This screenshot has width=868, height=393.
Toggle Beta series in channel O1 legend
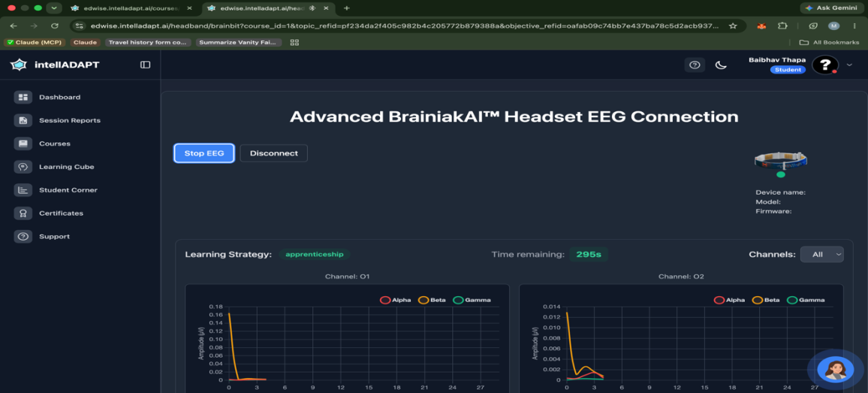point(432,300)
